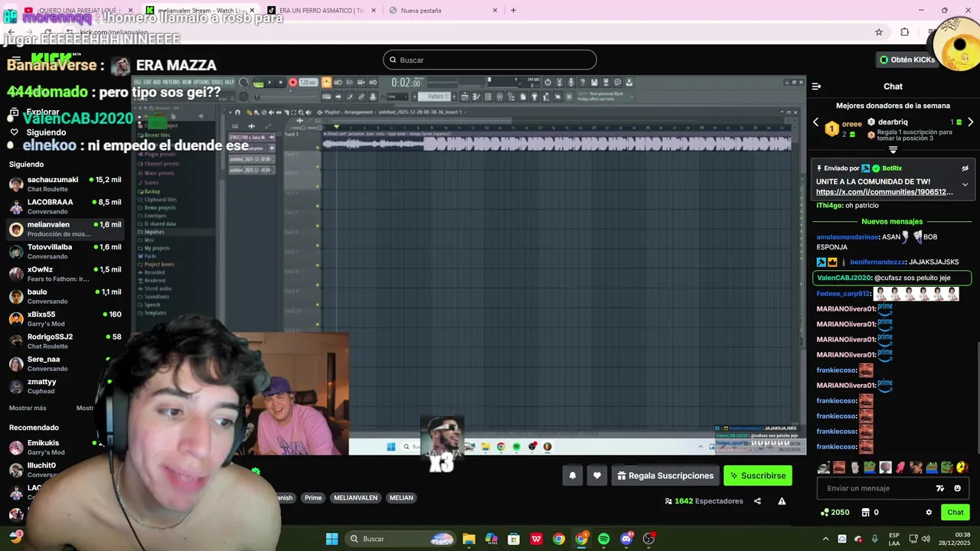Toggle stream notifications with the bell icon
The height and width of the screenshot is (551, 980).
pyautogui.click(x=573, y=475)
